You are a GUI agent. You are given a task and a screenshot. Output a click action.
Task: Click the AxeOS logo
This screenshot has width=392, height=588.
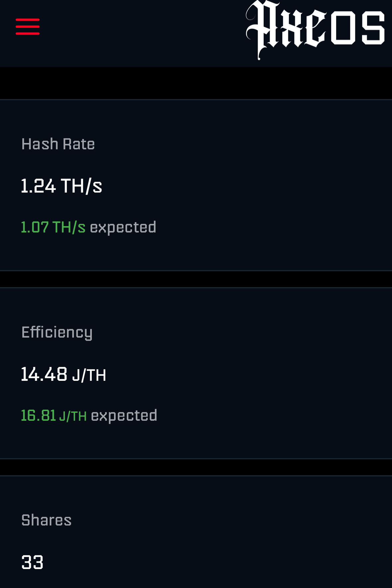coord(315,30)
